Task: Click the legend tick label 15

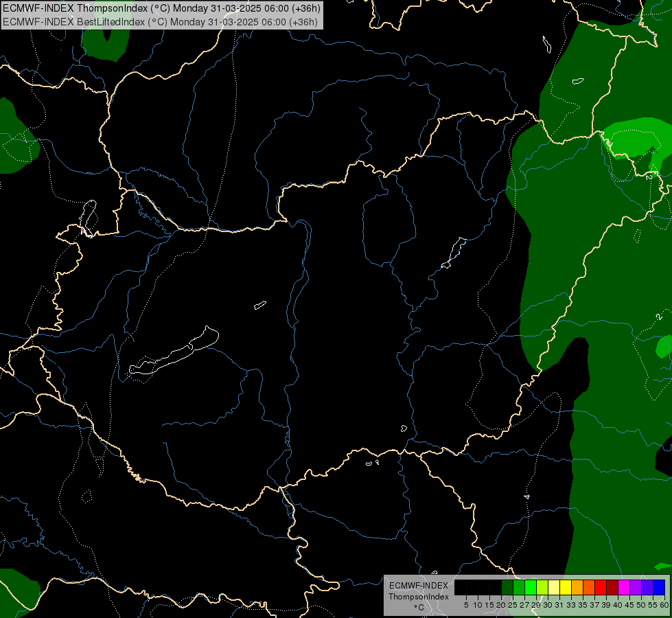Action: click(x=490, y=605)
